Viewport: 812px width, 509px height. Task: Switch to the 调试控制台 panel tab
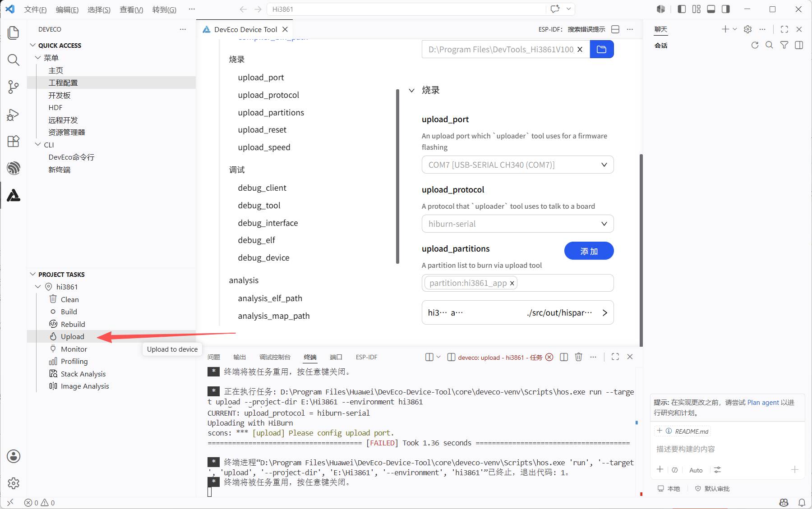[x=275, y=357]
